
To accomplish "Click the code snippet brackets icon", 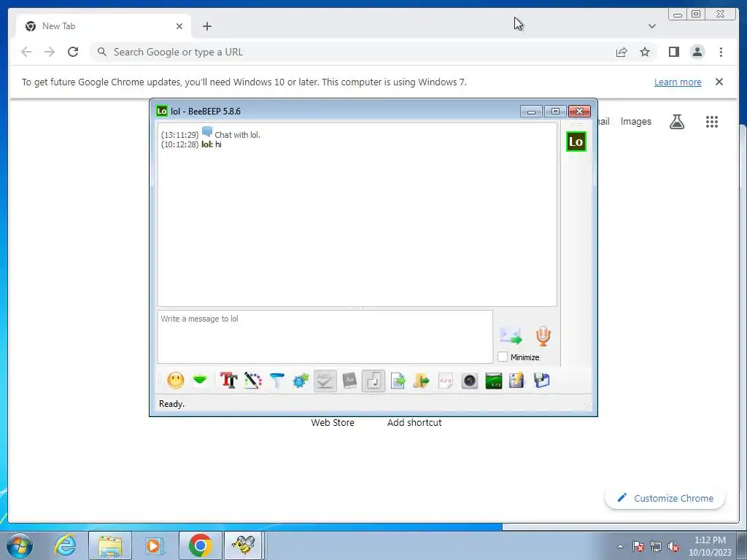I will click(446, 381).
